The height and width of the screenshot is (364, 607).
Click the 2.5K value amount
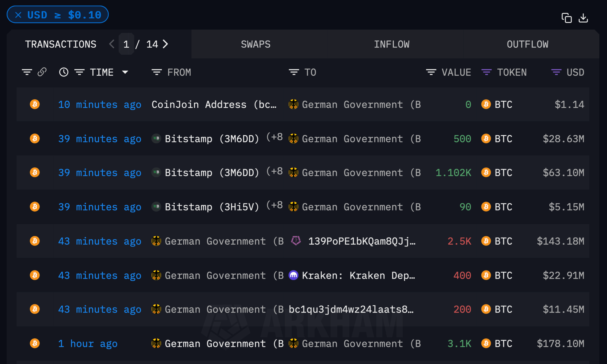pos(459,241)
